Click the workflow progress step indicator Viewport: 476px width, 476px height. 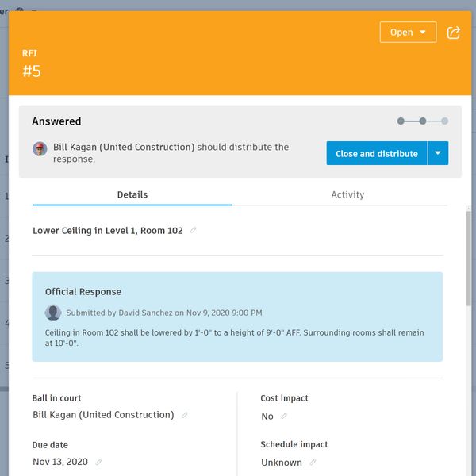tap(423, 121)
